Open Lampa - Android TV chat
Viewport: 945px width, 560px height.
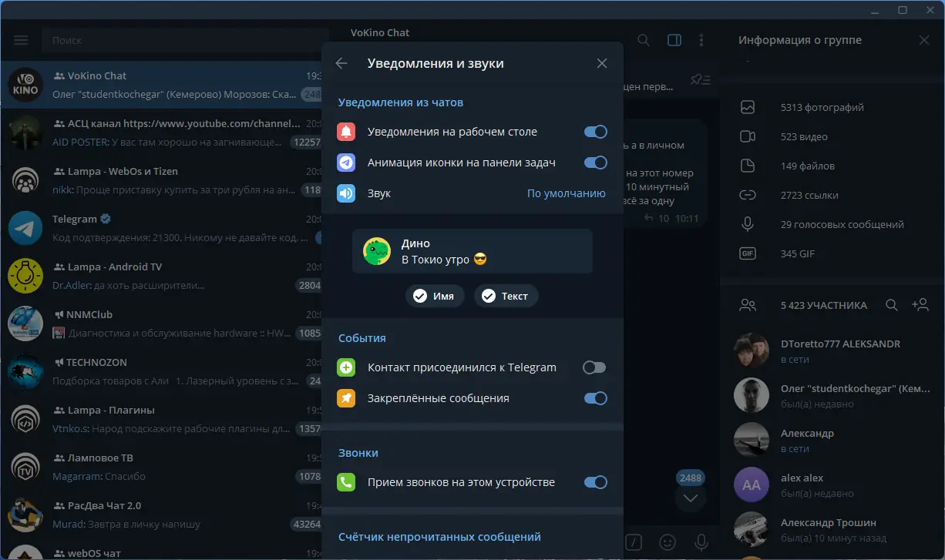pos(161,277)
